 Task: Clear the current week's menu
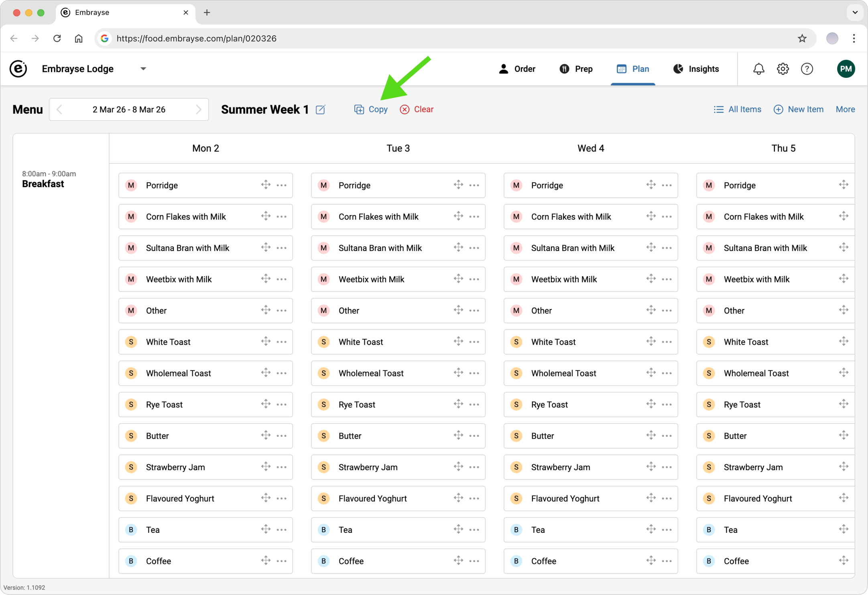click(417, 110)
